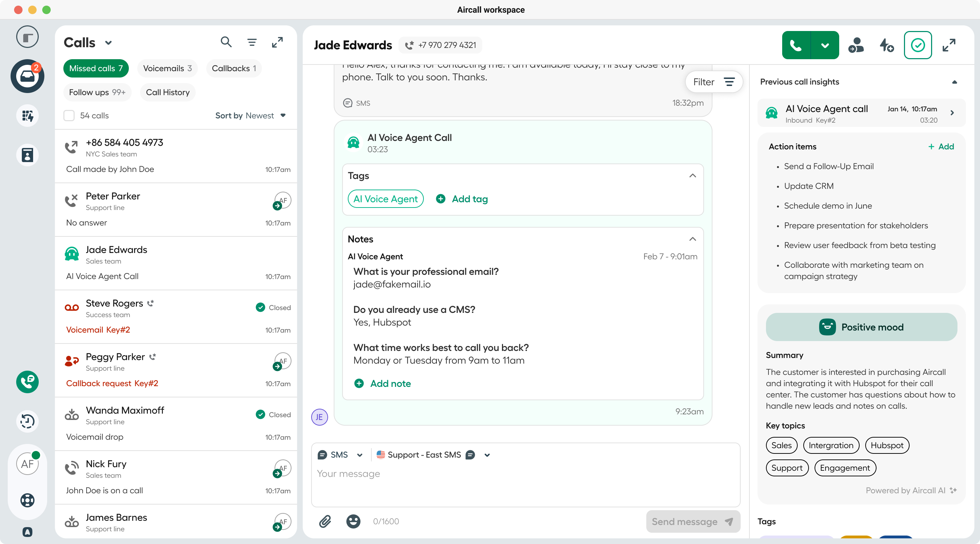980x544 pixels.
Task: Open the lightning action add icon
Action: coord(887,45)
